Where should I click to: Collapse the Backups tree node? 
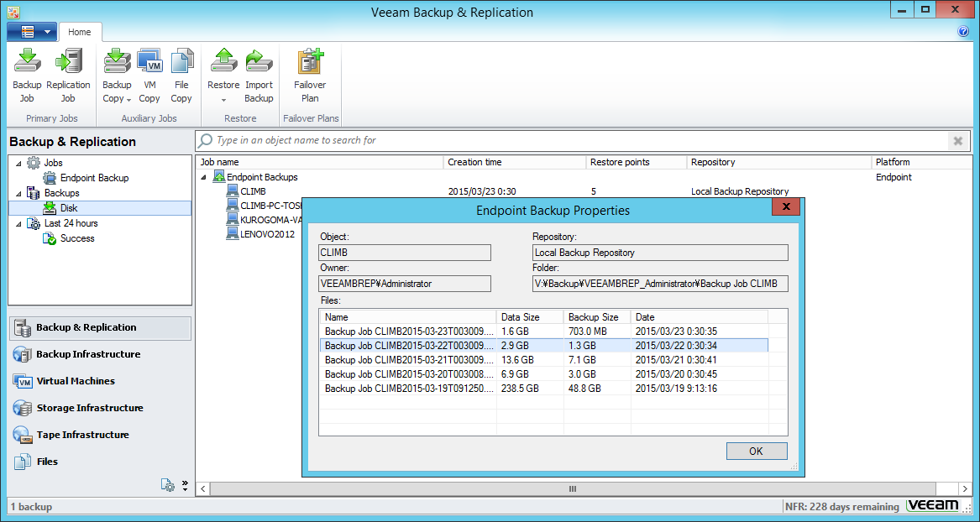coord(18,194)
